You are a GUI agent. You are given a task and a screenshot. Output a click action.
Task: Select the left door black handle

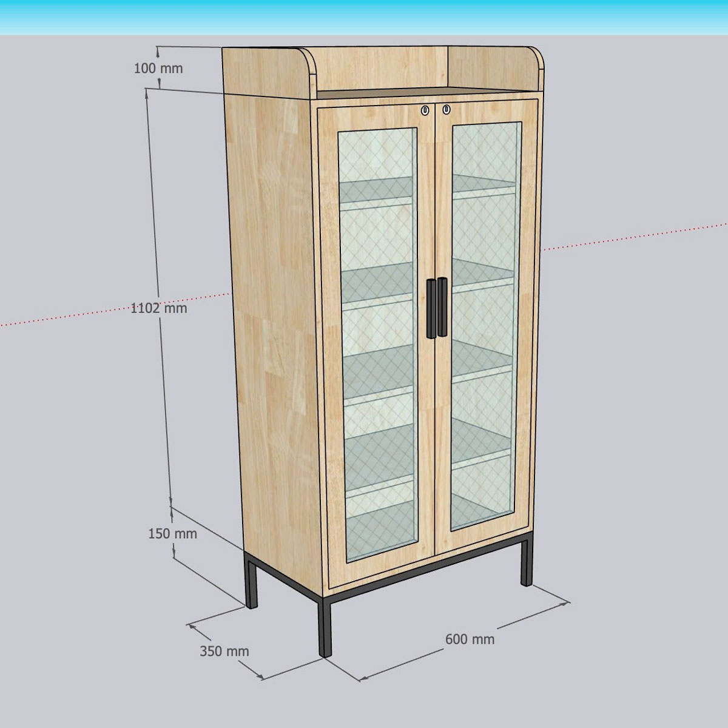pyautogui.click(x=431, y=308)
